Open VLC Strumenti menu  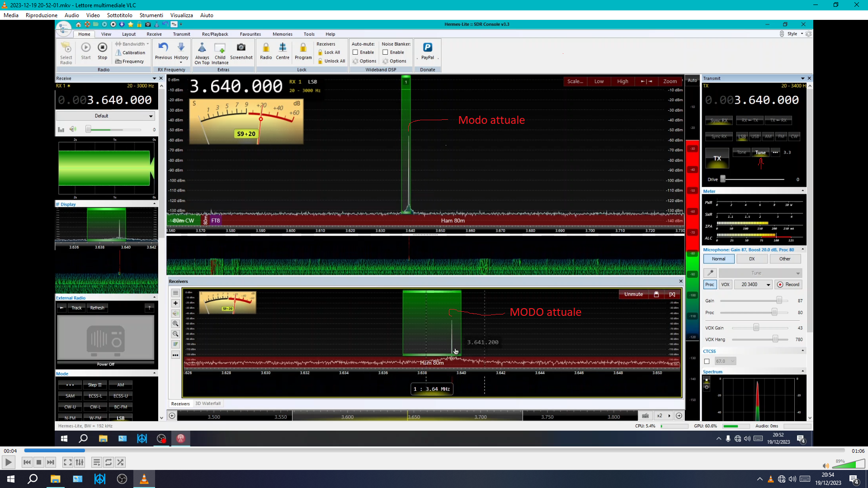151,15
